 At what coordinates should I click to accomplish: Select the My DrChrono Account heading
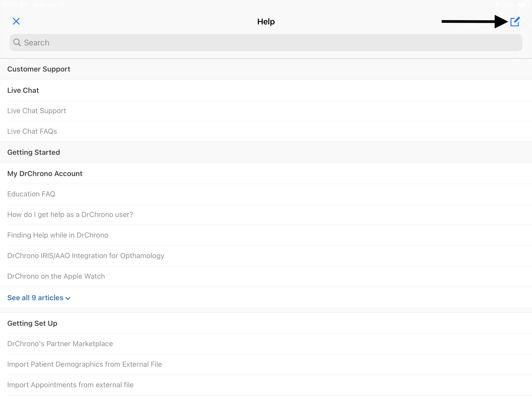click(45, 174)
